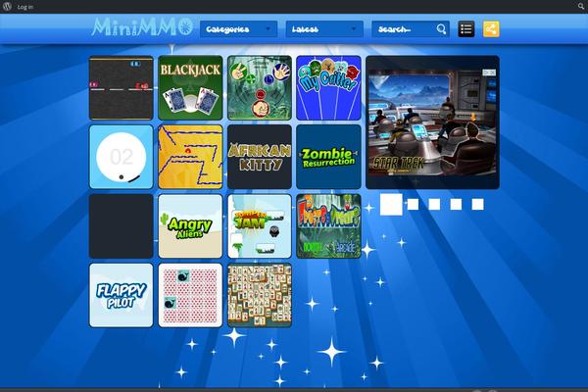
Task: Select the first large pagination square
Action: 391,205
